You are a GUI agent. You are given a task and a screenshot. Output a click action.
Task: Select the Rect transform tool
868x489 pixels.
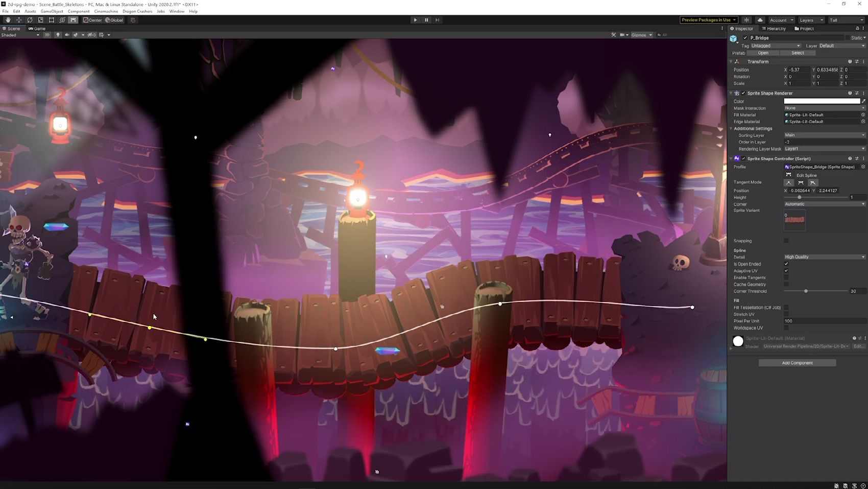[52, 20]
